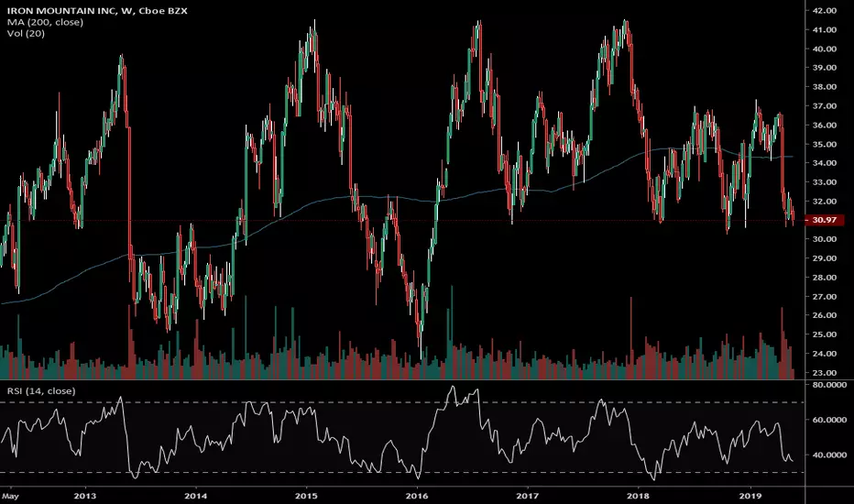Click the 27.00 price axis label
Screen dimensions: 854x504
824,297
